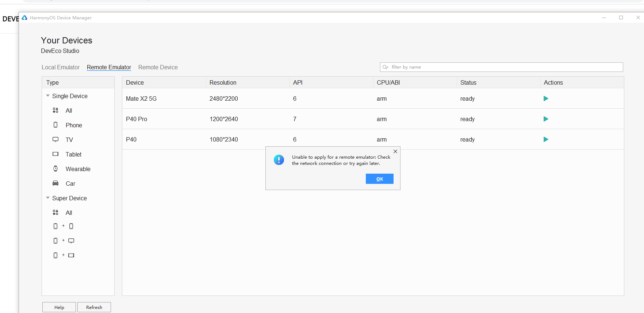Click ready status of P40 Pro

click(467, 119)
